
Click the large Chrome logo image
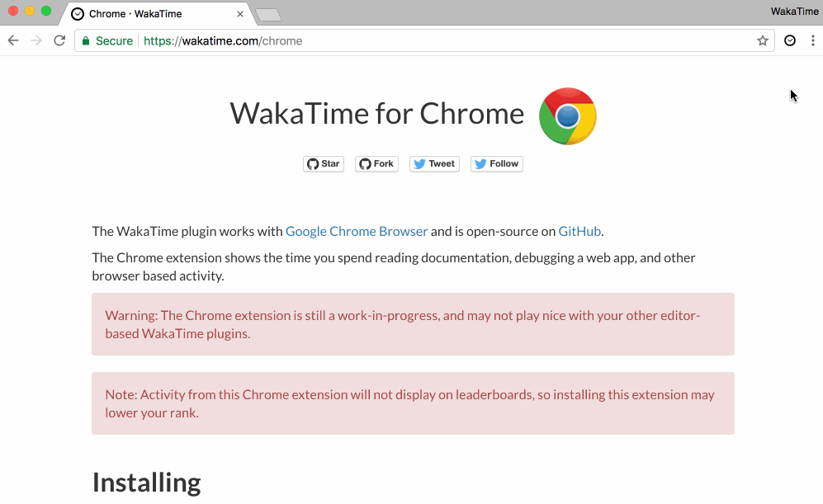click(568, 116)
